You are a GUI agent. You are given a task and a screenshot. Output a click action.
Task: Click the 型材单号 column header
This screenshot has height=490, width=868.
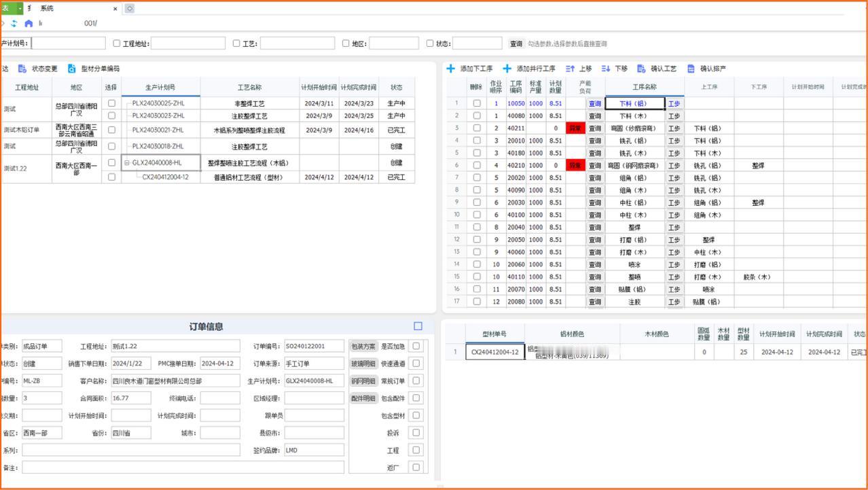(494, 334)
